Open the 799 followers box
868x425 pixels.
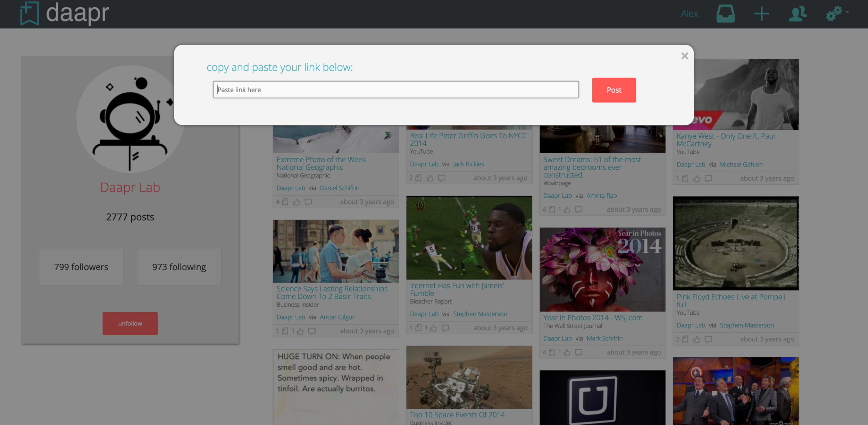(x=81, y=267)
